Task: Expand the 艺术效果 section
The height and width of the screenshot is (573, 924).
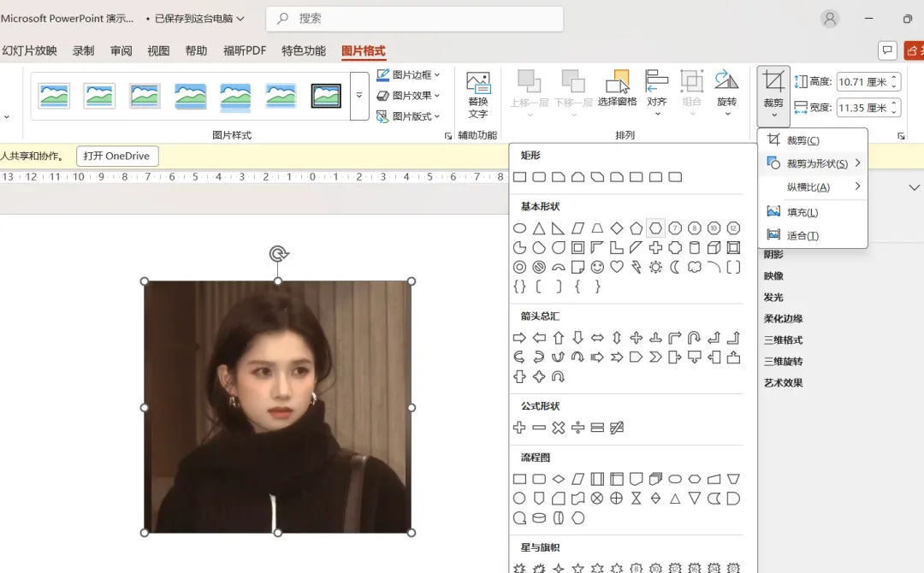Action: tap(783, 383)
